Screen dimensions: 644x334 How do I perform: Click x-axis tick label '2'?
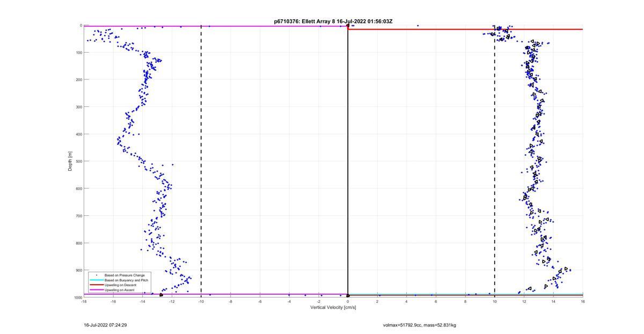(377, 301)
